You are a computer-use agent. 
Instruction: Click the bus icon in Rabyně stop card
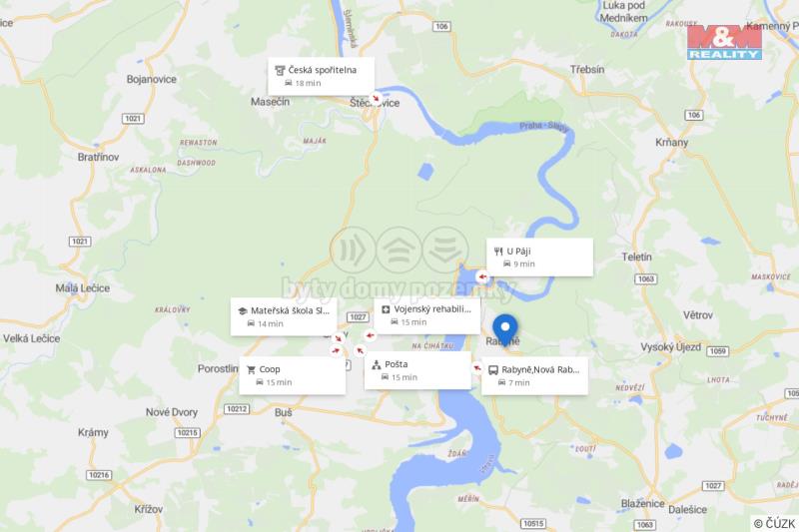[493, 370]
